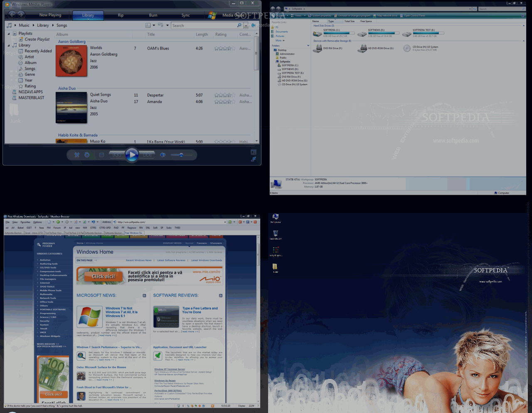This screenshot has width=532, height=413.
Task: Adjust the Media Player volume slider
Action: pyautogui.click(x=181, y=155)
